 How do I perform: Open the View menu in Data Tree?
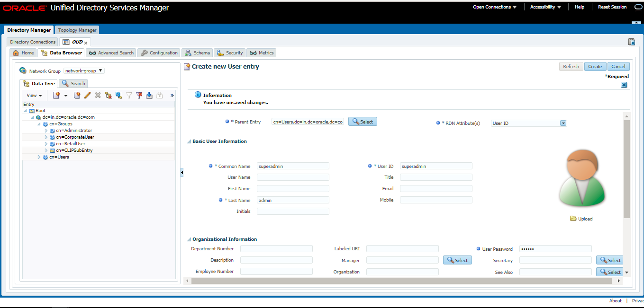pyautogui.click(x=34, y=96)
